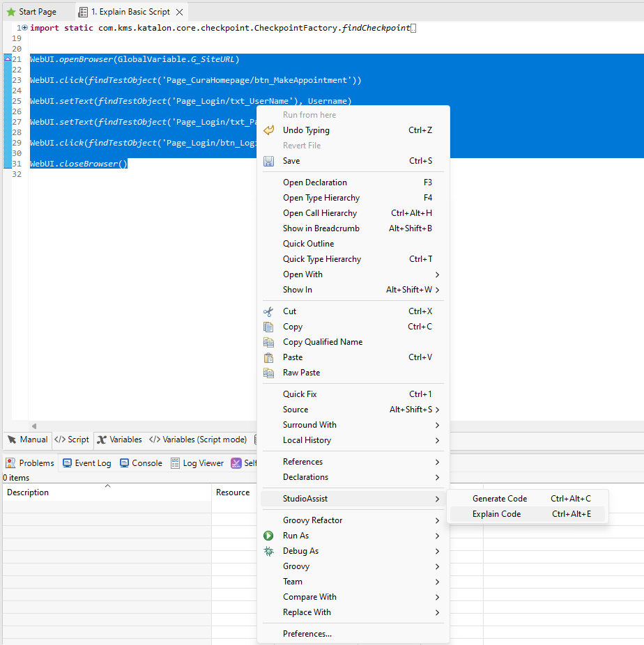Click the Problems view icon
644x645 pixels.
pos(10,463)
